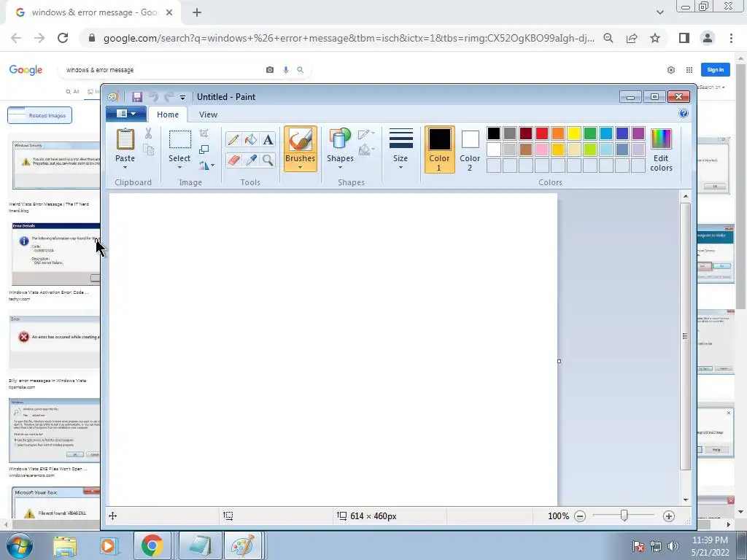The image size is (747, 560).
Task: Expand the Shapes dropdown arrow
Action: click(x=340, y=167)
